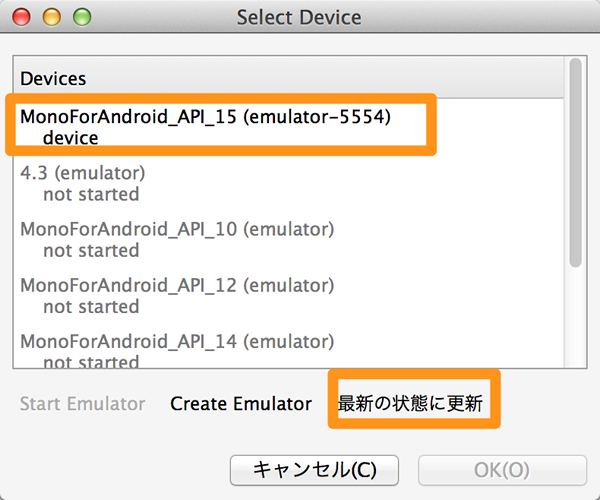The height and width of the screenshot is (500, 600).
Task: Open the Create Emulator link
Action: 241,404
